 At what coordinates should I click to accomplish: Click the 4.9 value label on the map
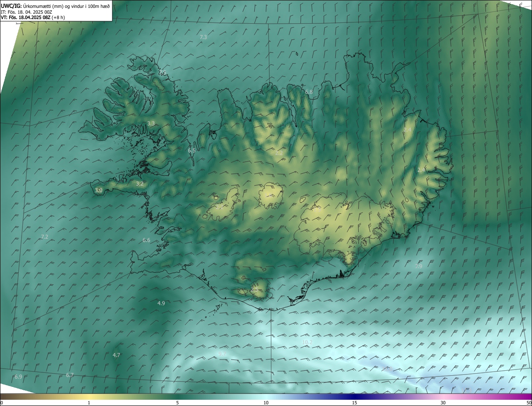[161, 303]
